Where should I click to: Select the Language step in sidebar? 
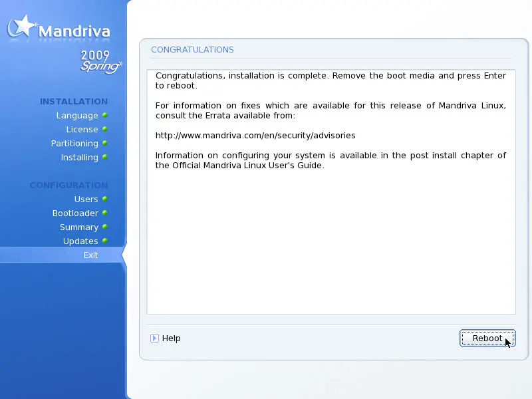[x=77, y=115]
